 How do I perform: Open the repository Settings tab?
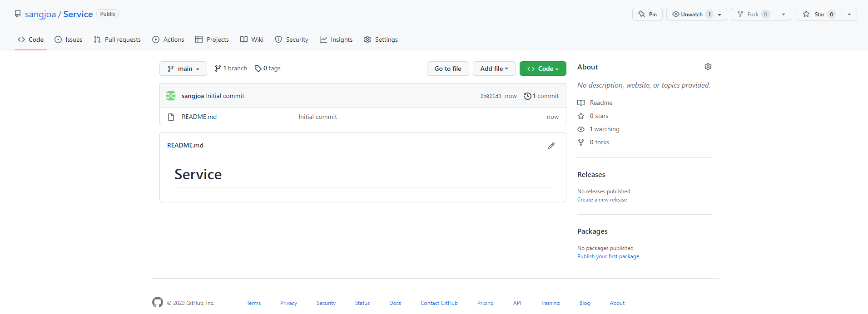click(x=381, y=39)
